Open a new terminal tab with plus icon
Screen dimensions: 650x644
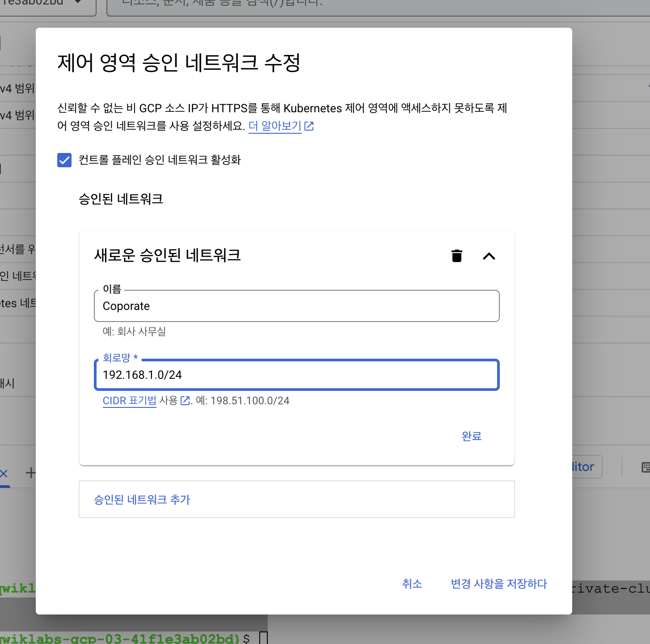[x=30, y=473]
